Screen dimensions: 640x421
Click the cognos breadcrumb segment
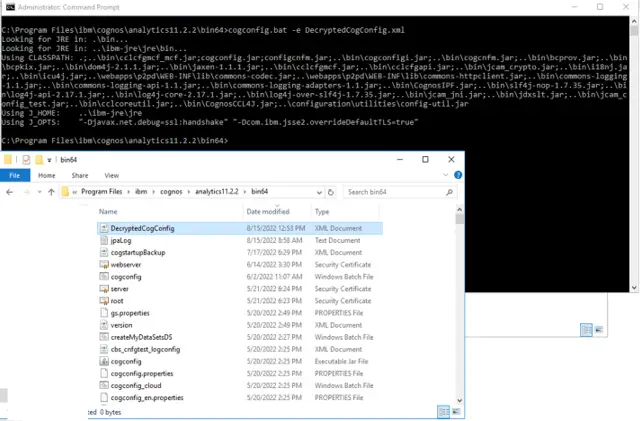click(171, 192)
